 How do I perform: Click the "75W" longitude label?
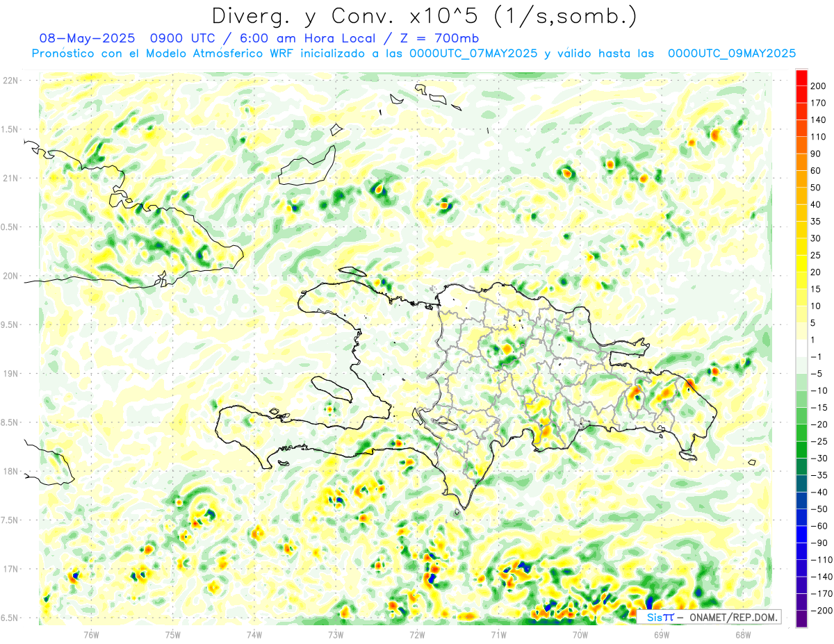(173, 634)
